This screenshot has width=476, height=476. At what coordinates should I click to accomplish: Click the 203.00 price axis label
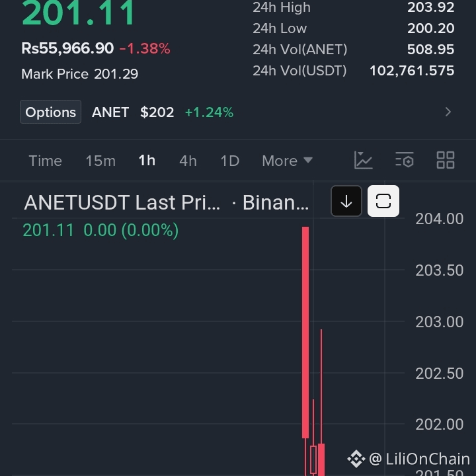coord(439,322)
